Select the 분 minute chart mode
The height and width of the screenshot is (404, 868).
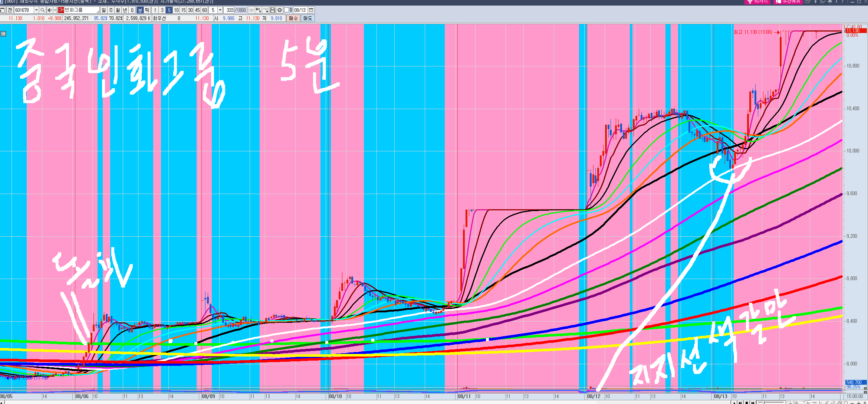pos(140,10)
